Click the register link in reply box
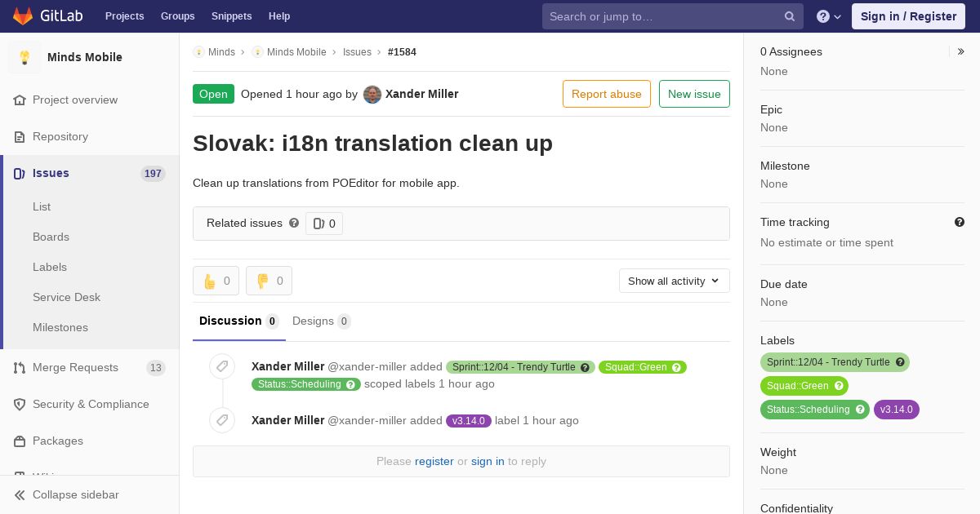 434,461
